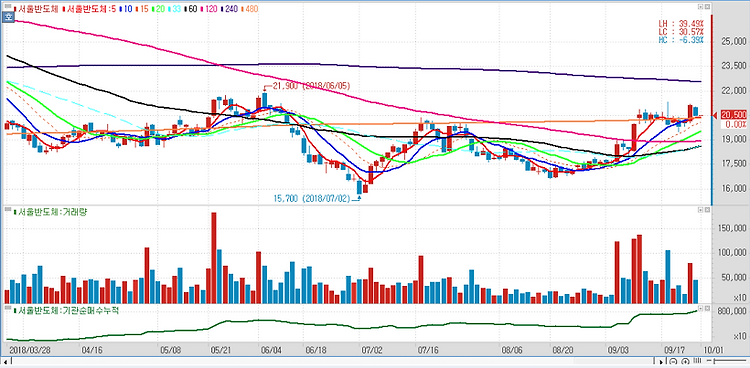Maximize the 거래량 volume panel
Screen dimensions: 750x368
tap(700, 210)
